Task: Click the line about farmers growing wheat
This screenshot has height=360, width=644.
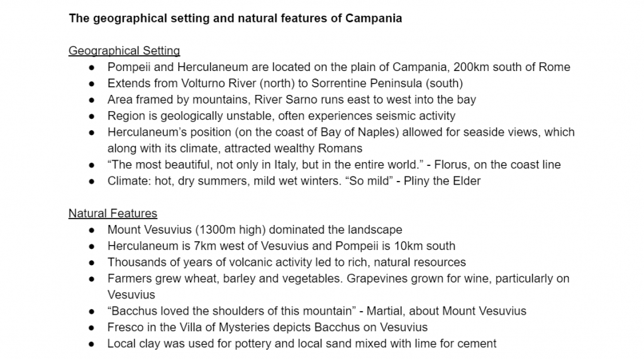Action: click(338, 279)
